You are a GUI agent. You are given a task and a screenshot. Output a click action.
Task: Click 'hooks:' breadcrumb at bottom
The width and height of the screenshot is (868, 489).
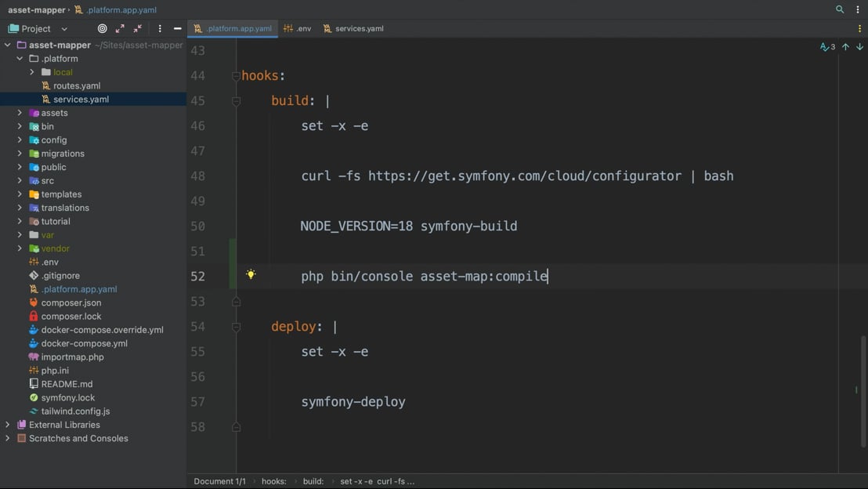(274, 481)
